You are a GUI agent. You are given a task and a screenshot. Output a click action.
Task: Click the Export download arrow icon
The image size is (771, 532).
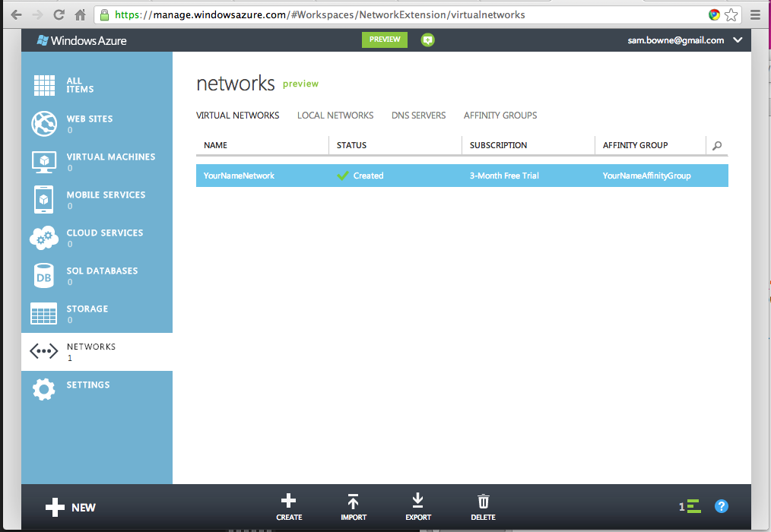418,501
